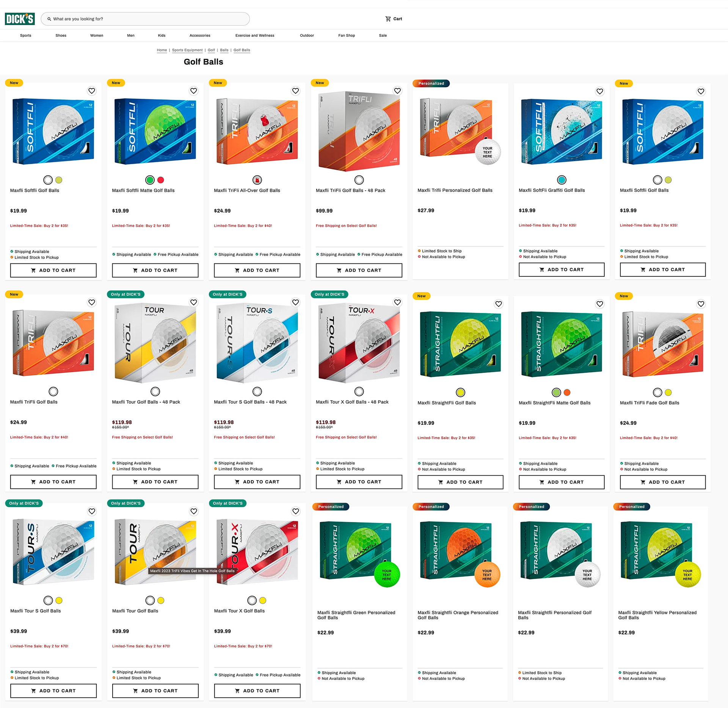Screen dimensions: 728x708
Task: Heart the $39.99 Maxfli Tour X Golf Balls
Action: click(296, 511)
